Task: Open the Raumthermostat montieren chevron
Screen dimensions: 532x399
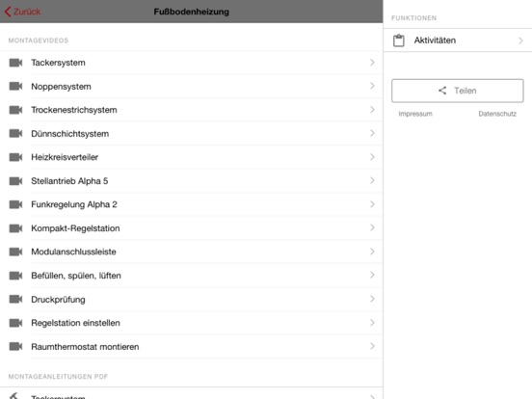Action: (372, 346)
